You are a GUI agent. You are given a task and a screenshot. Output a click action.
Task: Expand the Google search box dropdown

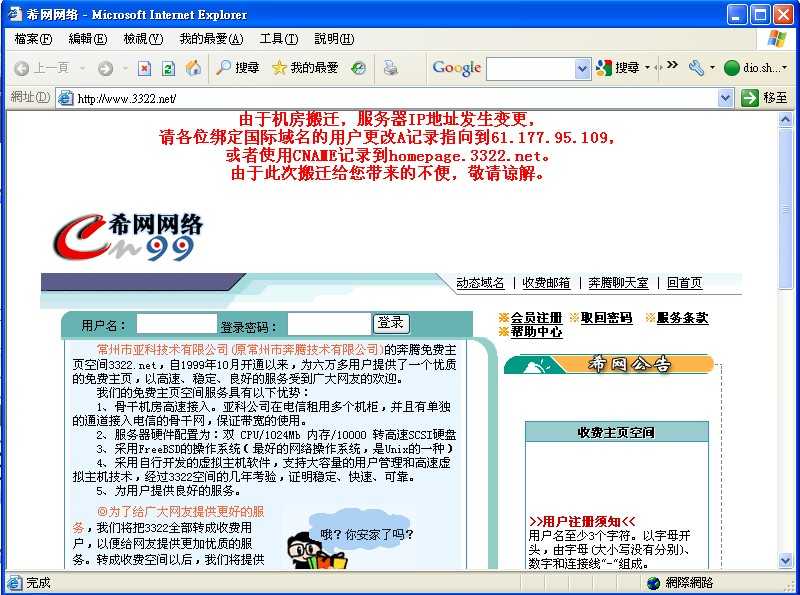pos(582,68)
